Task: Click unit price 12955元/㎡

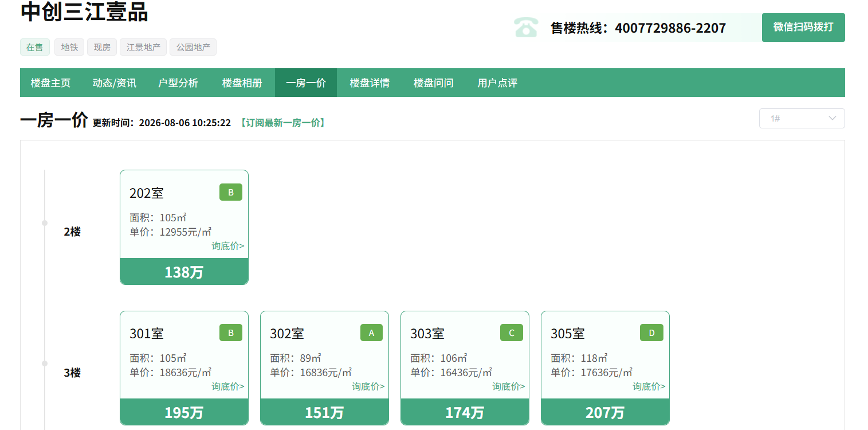Action: click(186, 232)
